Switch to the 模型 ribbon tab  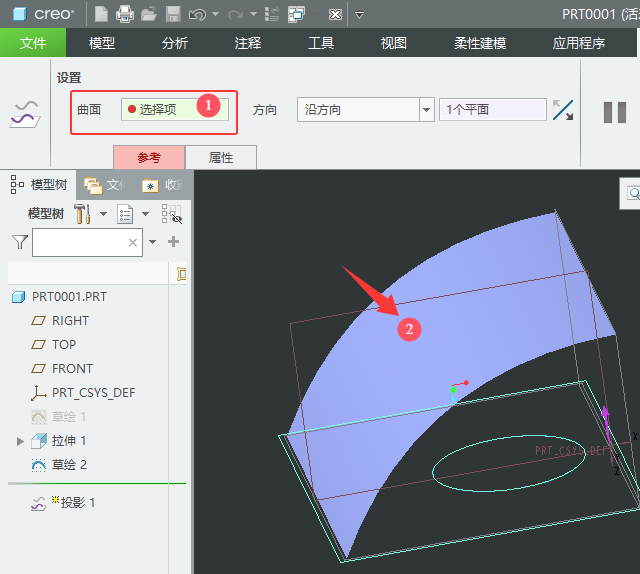(102, 42)
